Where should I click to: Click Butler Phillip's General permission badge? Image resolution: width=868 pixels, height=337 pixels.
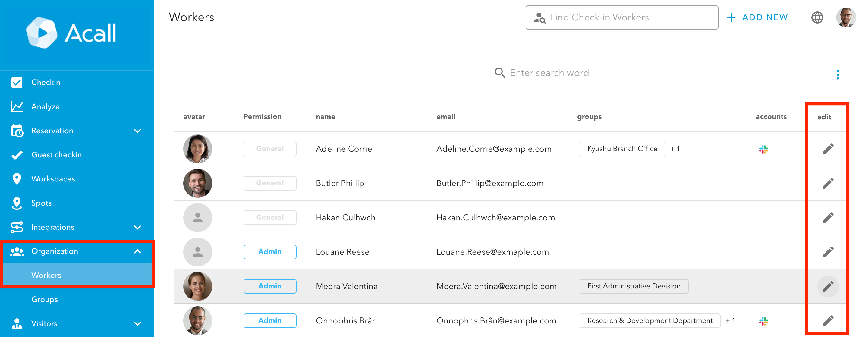tap(270, 183)
